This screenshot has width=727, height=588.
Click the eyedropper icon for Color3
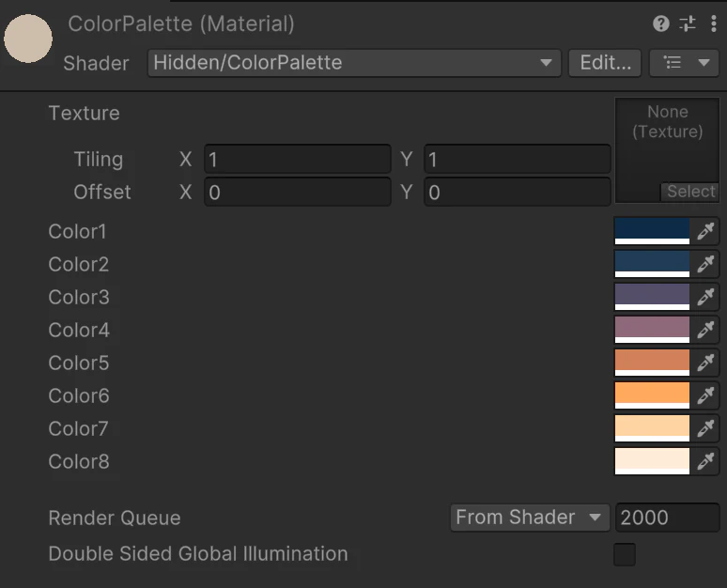click(704, 297)
